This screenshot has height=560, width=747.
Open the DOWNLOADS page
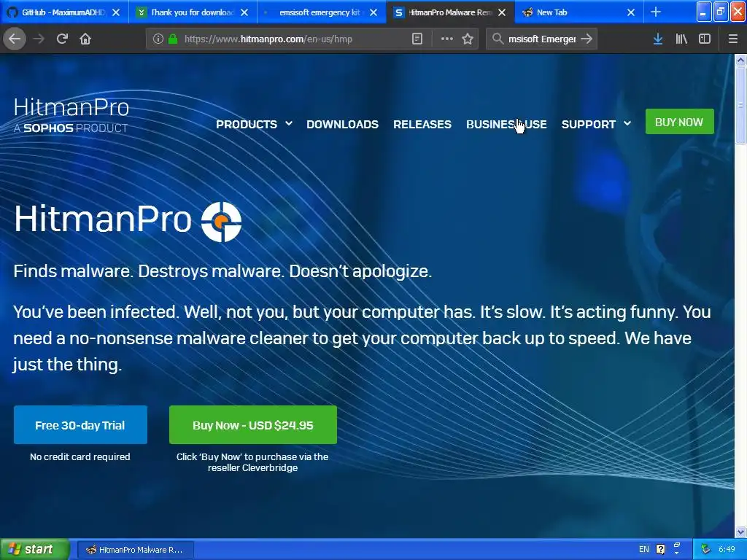(x=343, y=124)
